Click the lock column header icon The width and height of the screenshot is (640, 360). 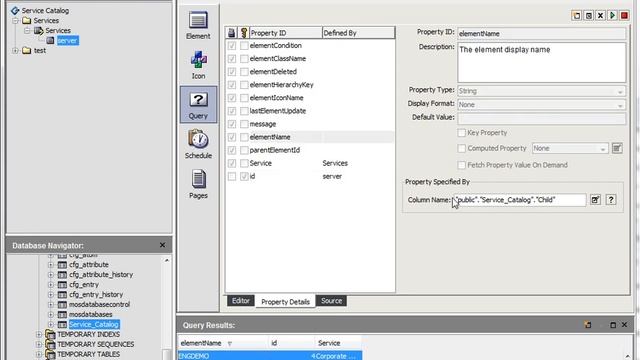point(231,33)
